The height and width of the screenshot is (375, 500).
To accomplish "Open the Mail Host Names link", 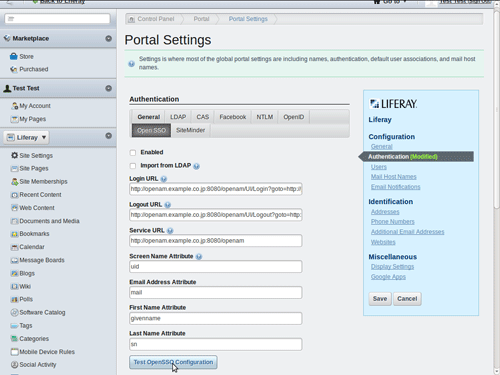I will (x=394, y=177).
